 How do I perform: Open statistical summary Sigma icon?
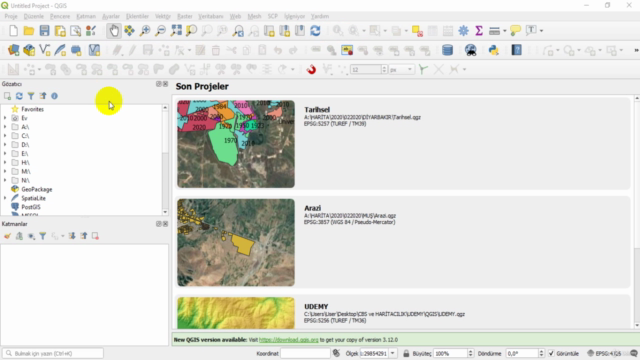pos(479,31)
